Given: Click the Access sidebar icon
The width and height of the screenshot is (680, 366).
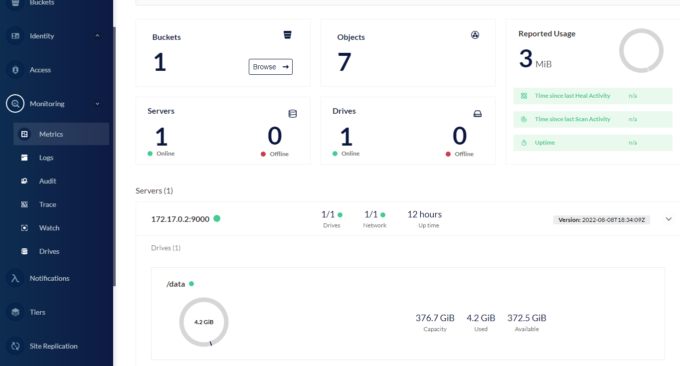Looking at the screenshot, I should coord(15,70).
